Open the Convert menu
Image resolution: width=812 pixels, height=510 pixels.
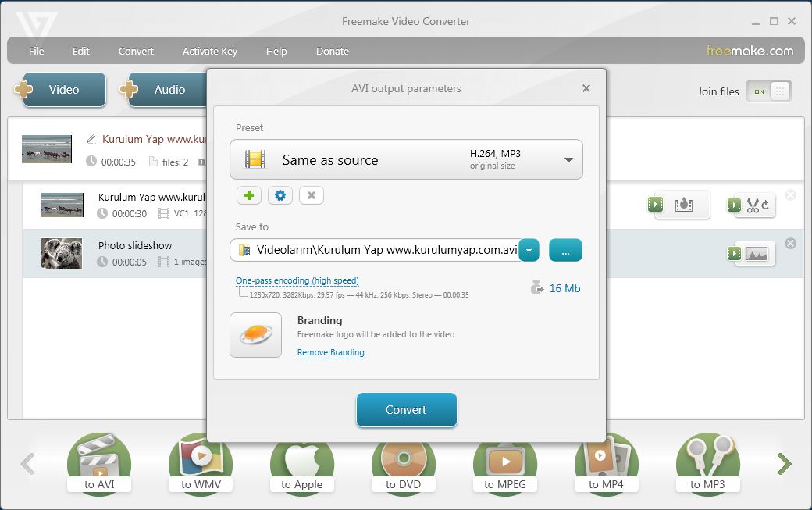point(136,52)
